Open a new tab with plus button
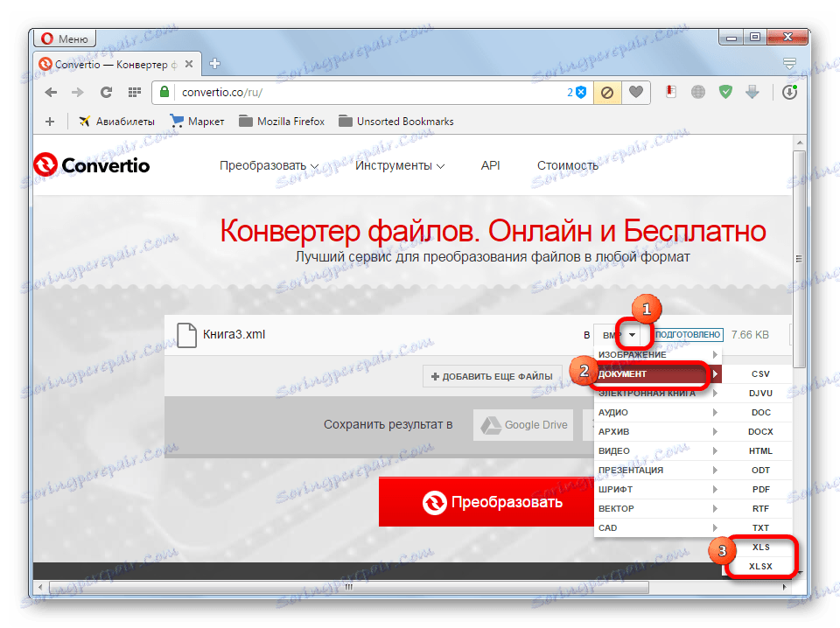 point(215,64)
